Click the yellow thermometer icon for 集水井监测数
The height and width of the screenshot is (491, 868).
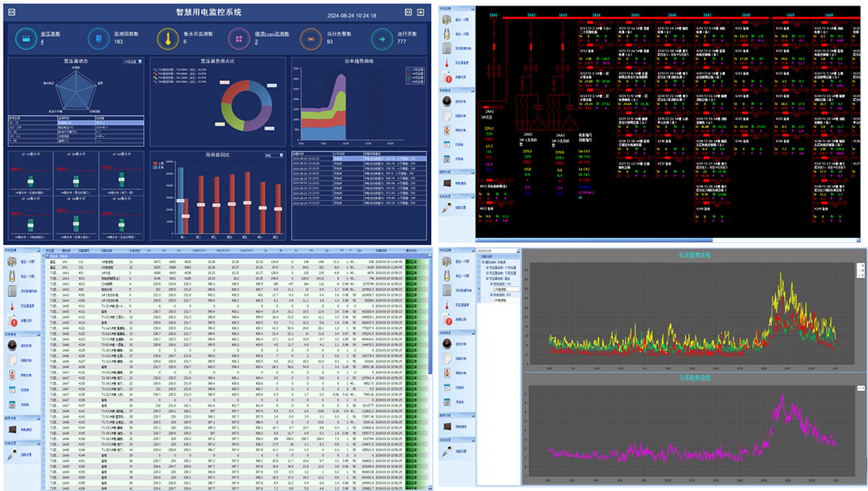click(168, 38)
